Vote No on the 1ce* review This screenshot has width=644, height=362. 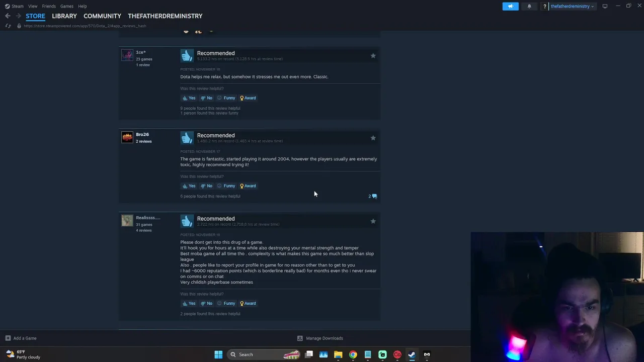coord(206,98)
